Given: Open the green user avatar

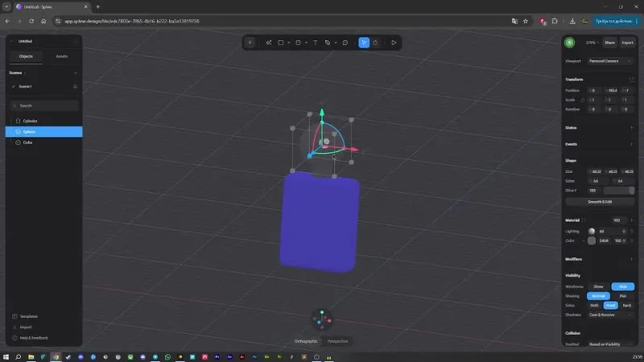Looking at the screenshot, I should coord(569,43).
